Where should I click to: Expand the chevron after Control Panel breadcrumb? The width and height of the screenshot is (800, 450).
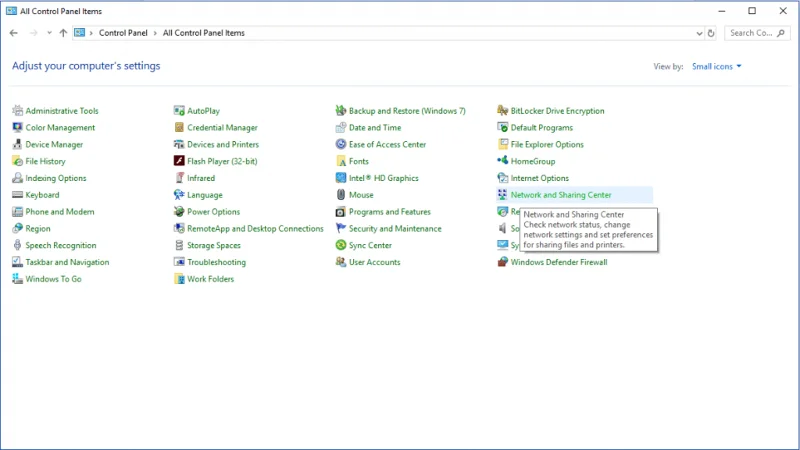[x=156, y=33]
